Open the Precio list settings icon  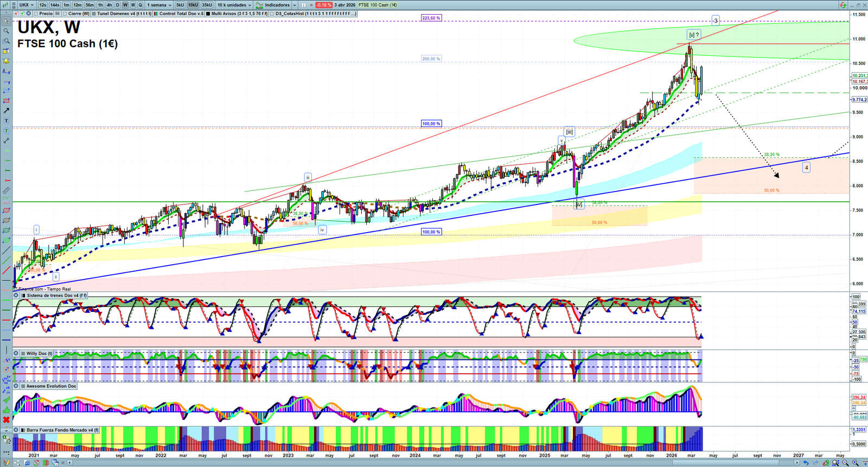tap(57, 14)
